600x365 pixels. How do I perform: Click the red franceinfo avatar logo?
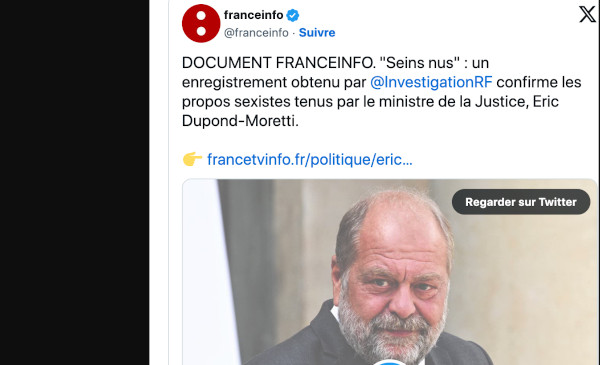coord(201,23)
